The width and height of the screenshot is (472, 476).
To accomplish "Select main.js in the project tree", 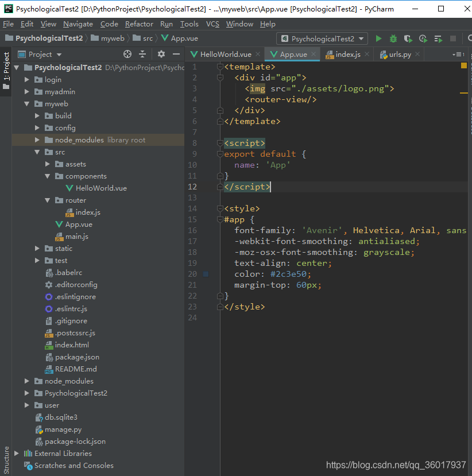I will (x=72, y=237).
